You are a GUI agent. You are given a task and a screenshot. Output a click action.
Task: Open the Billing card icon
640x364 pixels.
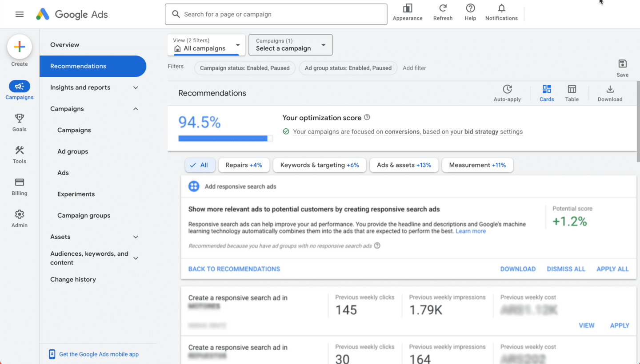pos(20,182)
